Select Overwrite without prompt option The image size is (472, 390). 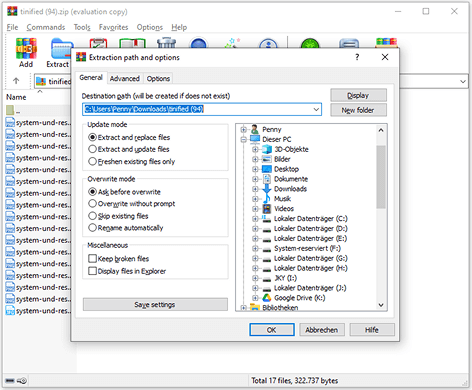click(x=132, y=204)
